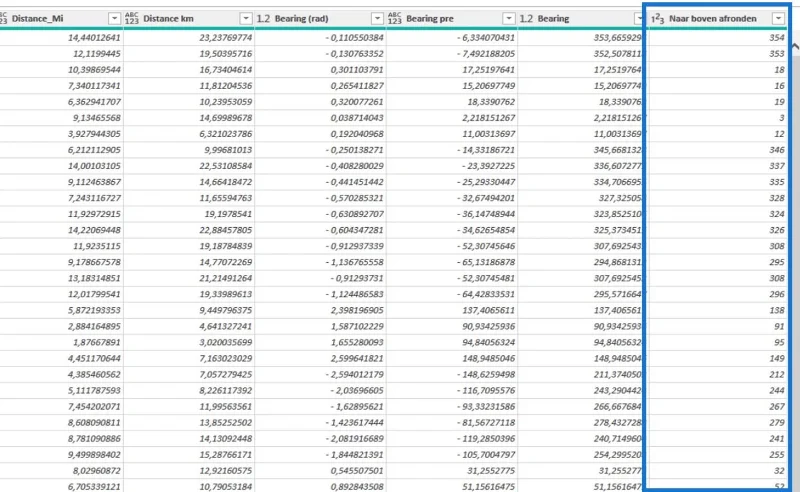
Task: Select the Distance_Mi column header
Action: tap(37, 18)
